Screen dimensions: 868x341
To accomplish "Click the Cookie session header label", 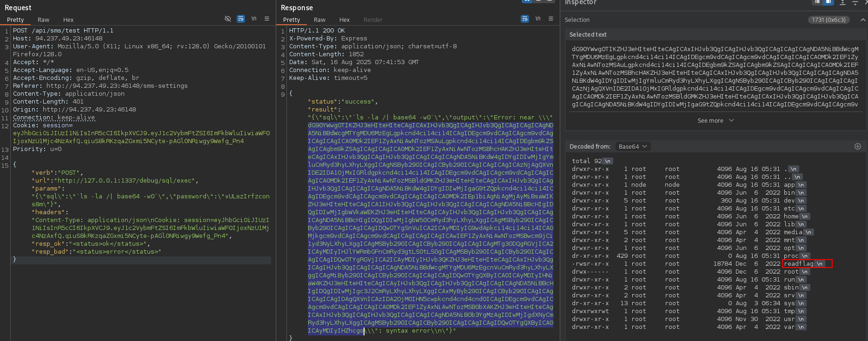I will pos(43,125).
